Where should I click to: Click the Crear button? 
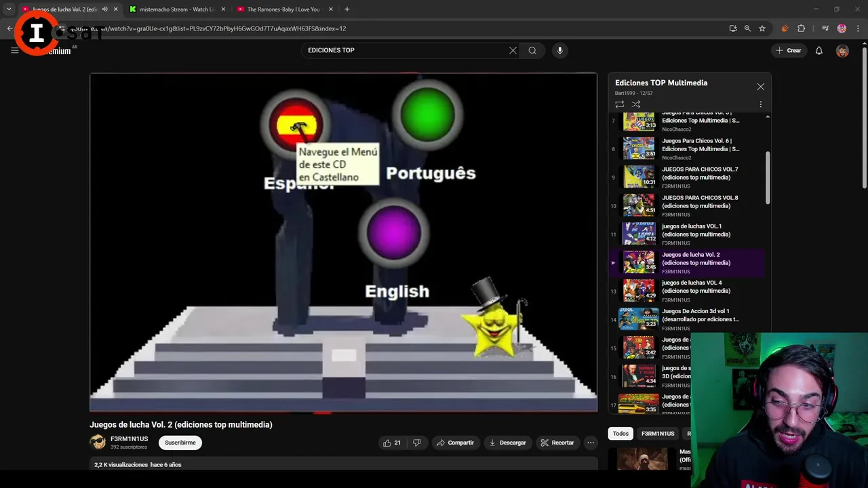tap(788, 50)
